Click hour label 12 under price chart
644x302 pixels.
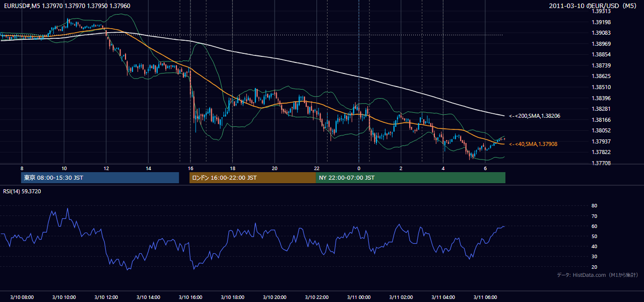click(x=106, y=168)
